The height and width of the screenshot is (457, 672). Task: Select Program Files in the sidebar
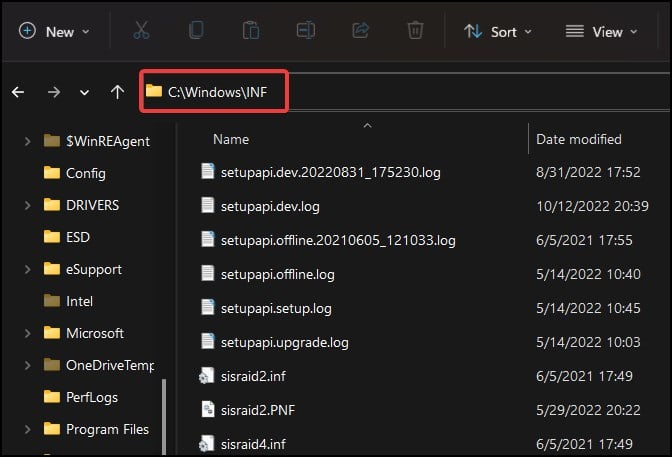(x=107, y=429)
